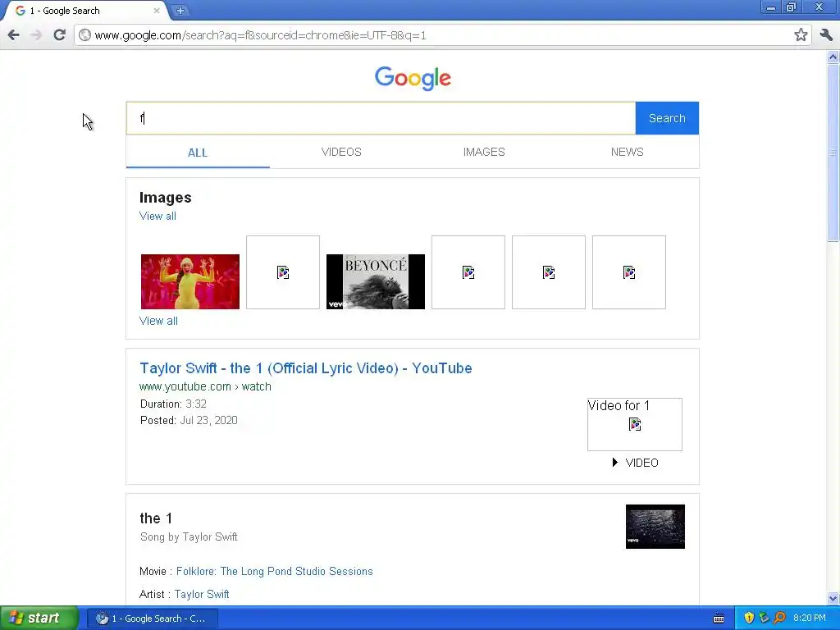Screen dimensions: 840x630
Task: Open the red and yellow image thumbnail
Action: click(x=190, y=282)
